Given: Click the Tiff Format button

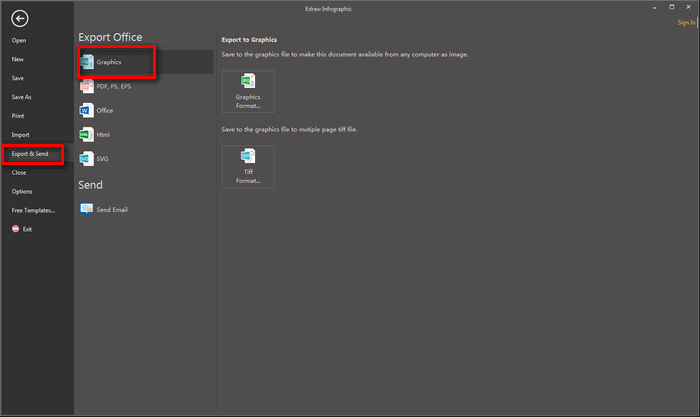Looking at the screenshot, I should point(248,167).
